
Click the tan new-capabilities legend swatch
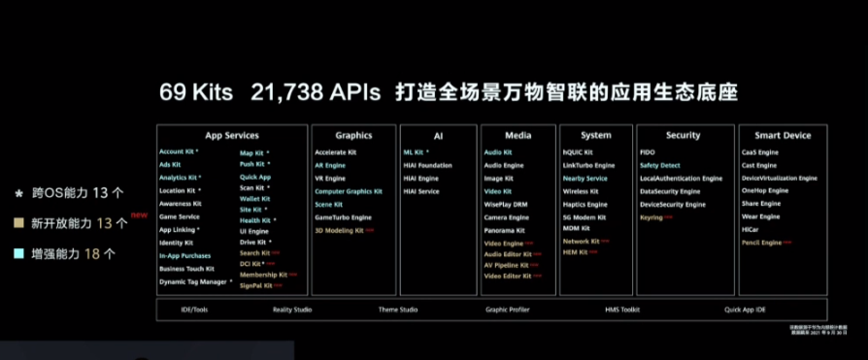pos(18,224)
